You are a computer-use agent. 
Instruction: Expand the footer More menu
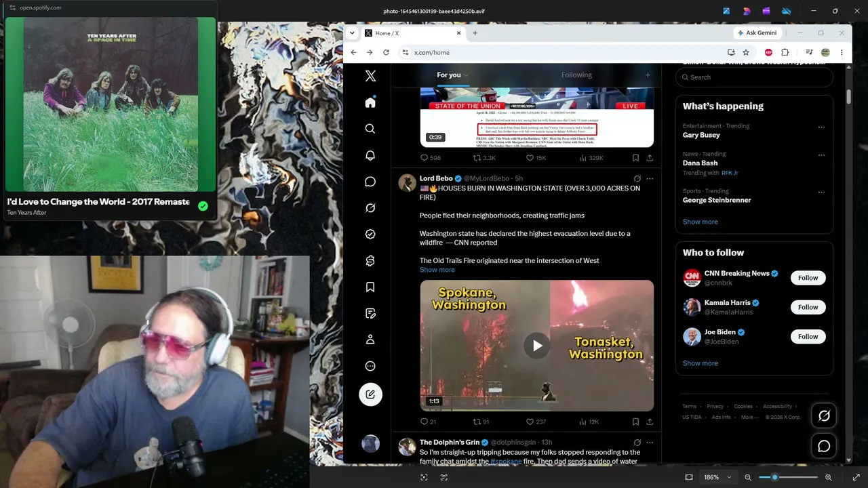click(x=749, y=417)
